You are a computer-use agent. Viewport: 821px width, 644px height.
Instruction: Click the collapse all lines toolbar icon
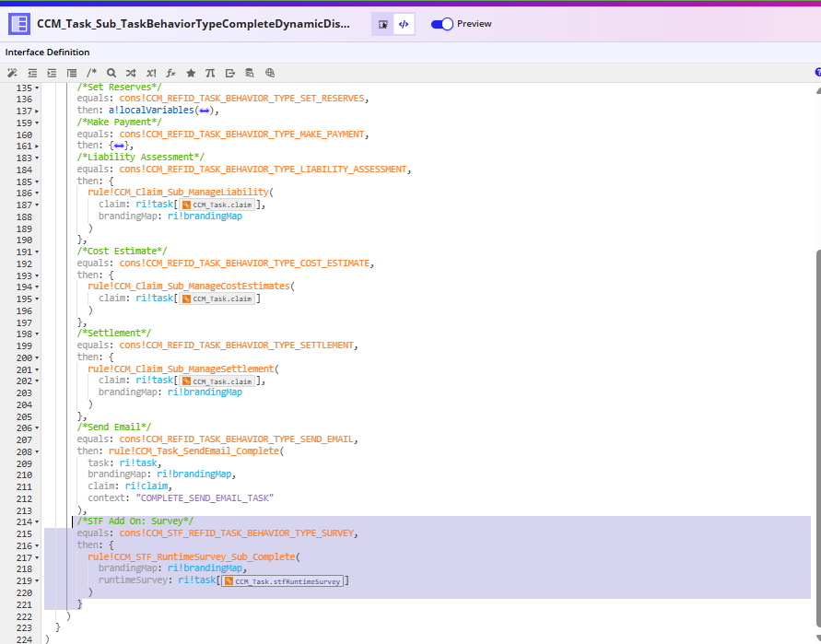tap(72, 73)
